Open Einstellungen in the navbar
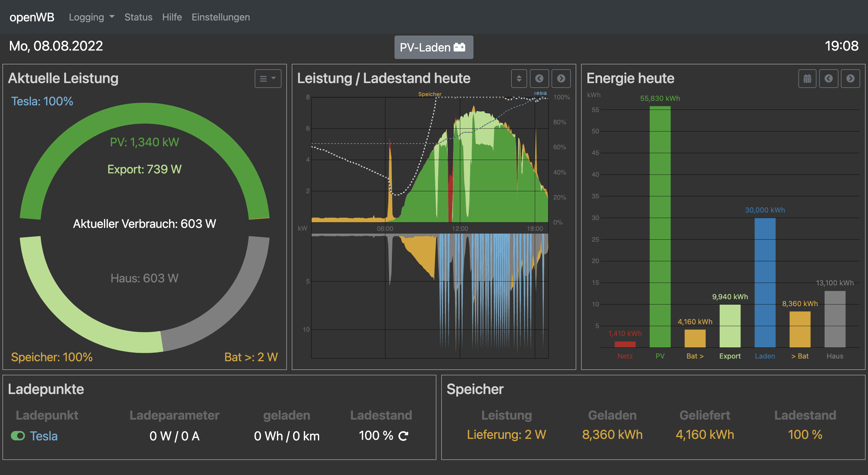Viewport: 868px width, 475px height. [221, 17]
